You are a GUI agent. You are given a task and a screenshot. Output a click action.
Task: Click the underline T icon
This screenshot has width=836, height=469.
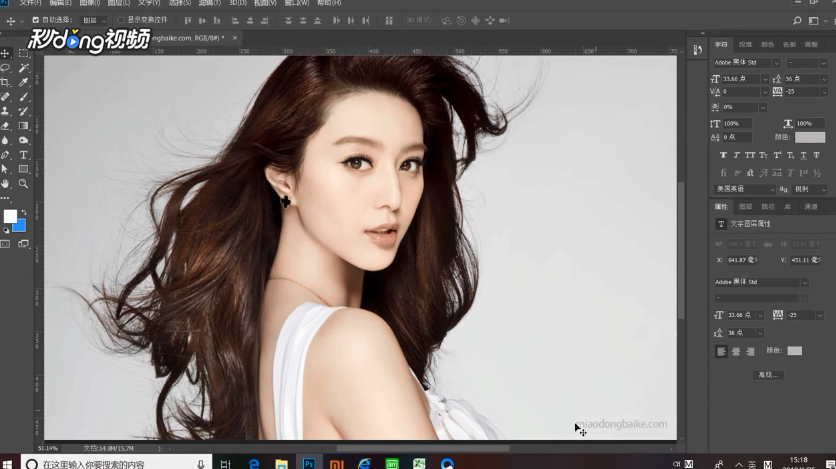tap(803, 155)
